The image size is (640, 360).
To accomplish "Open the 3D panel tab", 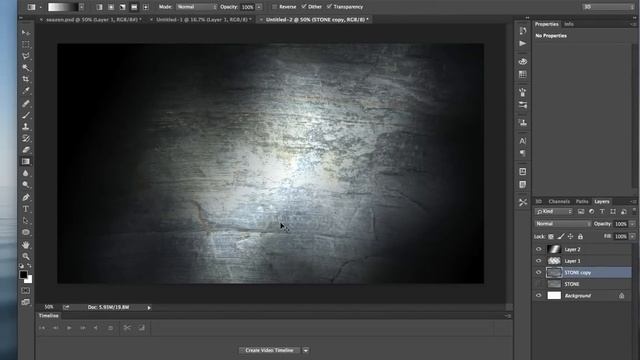I will coord(538,202).
